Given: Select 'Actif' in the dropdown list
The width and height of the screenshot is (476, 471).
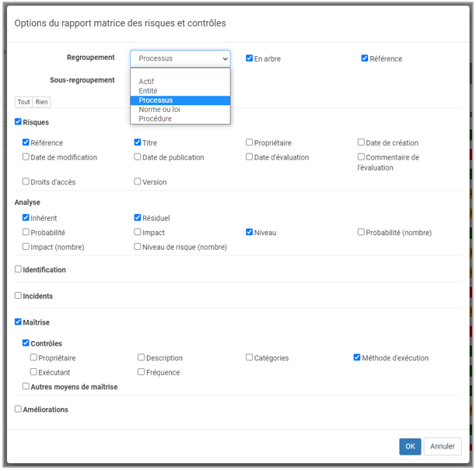Looking at the screenshot, I should pos(146,82).
